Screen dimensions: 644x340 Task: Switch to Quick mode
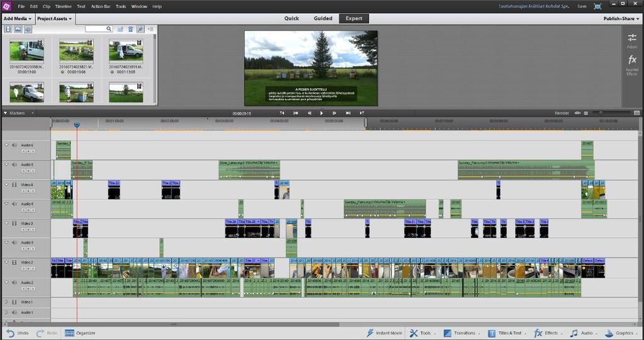pos(291,18)
